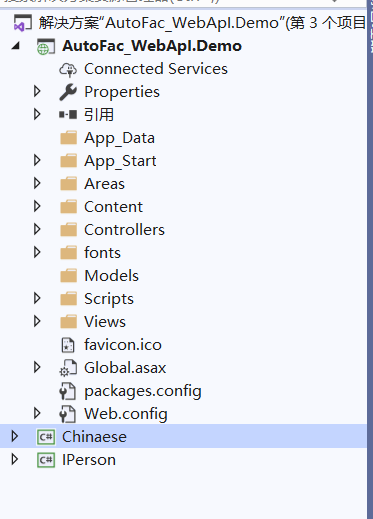Click the solution icon beside AutoFac_WebApI.Demo solution
The image size is (373, 519).
click(x=22, y=23)
